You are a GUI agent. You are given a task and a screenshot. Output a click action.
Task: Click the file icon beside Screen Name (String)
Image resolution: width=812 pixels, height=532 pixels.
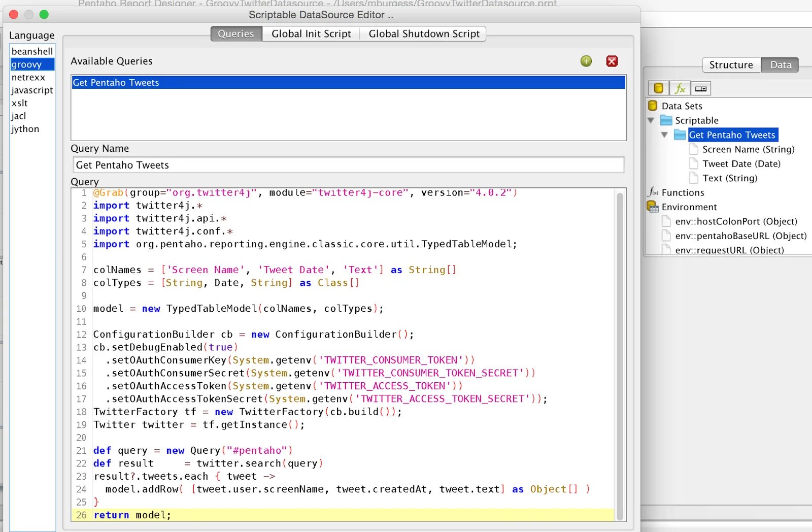pyautogui.click(x=694, y=149)
